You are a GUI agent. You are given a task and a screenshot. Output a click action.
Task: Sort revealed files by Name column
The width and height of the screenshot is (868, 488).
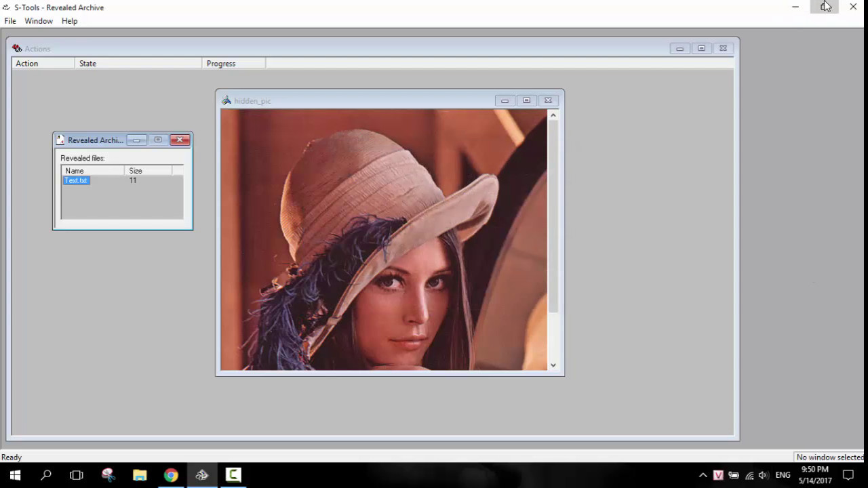(93, 171)
